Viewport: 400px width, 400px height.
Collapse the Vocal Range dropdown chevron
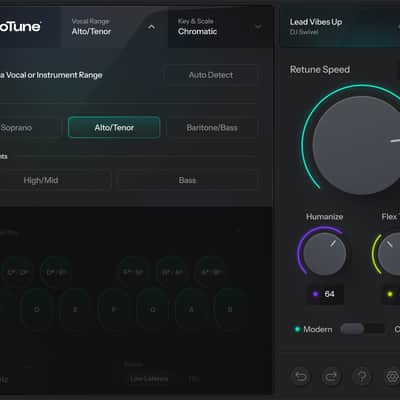point(151,27)
